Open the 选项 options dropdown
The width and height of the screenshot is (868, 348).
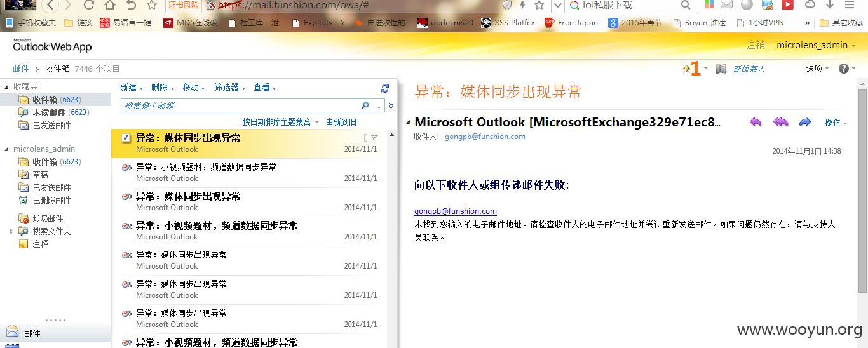pyautogui.click(x=817, y=69)
